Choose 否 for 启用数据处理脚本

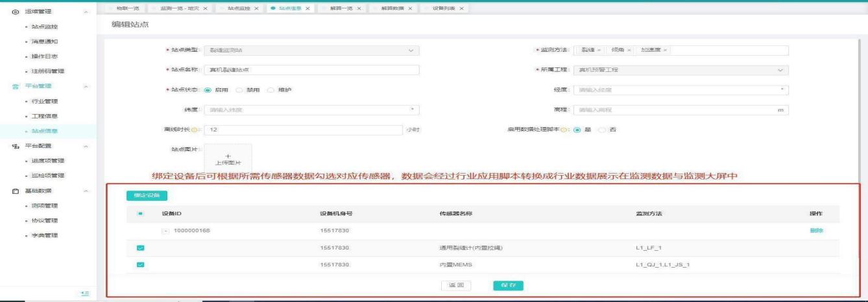click(602, 130)
